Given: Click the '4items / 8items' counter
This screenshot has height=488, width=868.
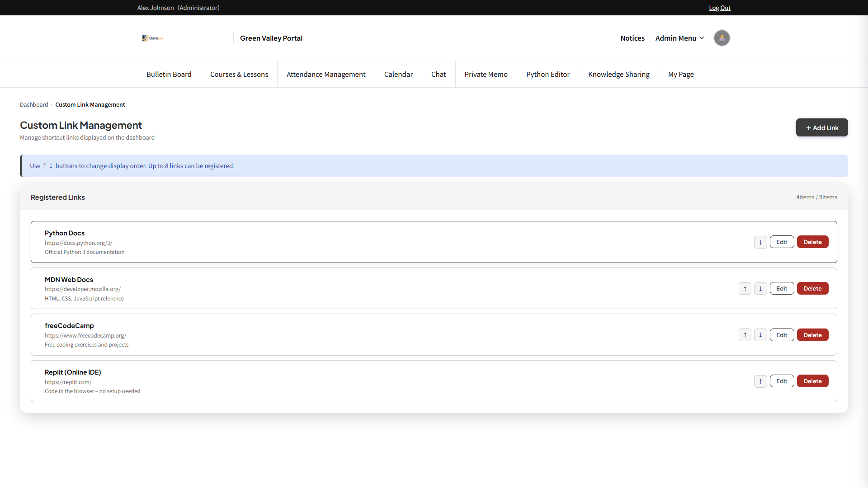Looking at the screenshot, I should coord(816,197).
